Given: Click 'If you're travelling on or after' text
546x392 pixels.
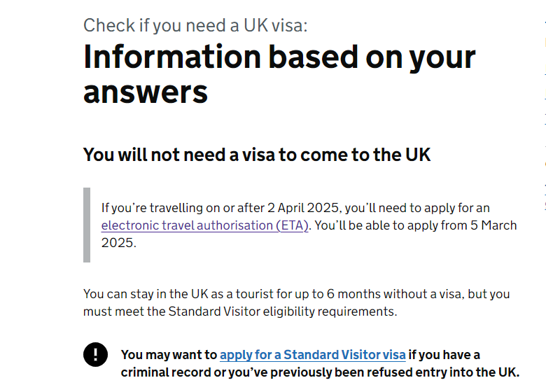Looking at the screenshot, I should 183,208.
